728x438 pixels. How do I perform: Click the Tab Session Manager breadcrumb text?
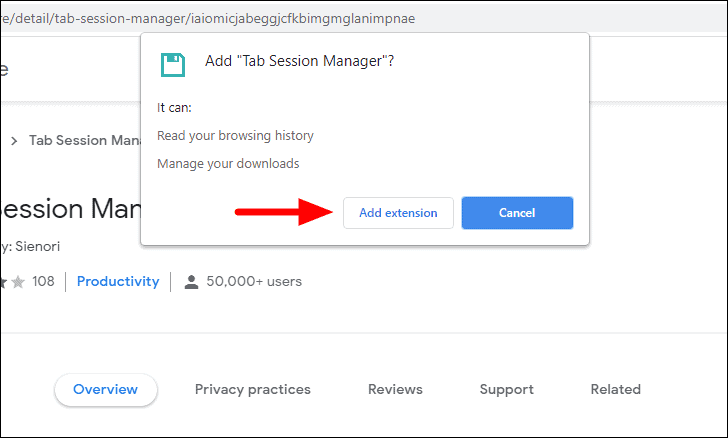pos(85,140)
